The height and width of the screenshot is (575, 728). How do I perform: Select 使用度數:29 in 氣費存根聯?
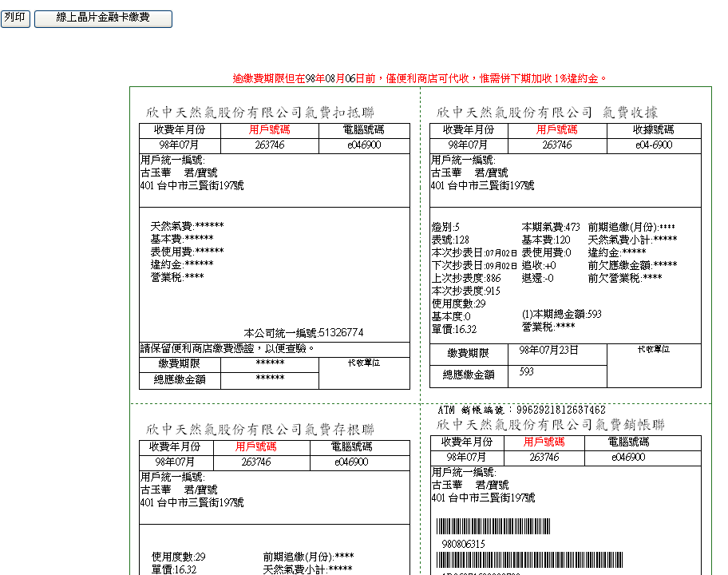click(x=179, y=557)
